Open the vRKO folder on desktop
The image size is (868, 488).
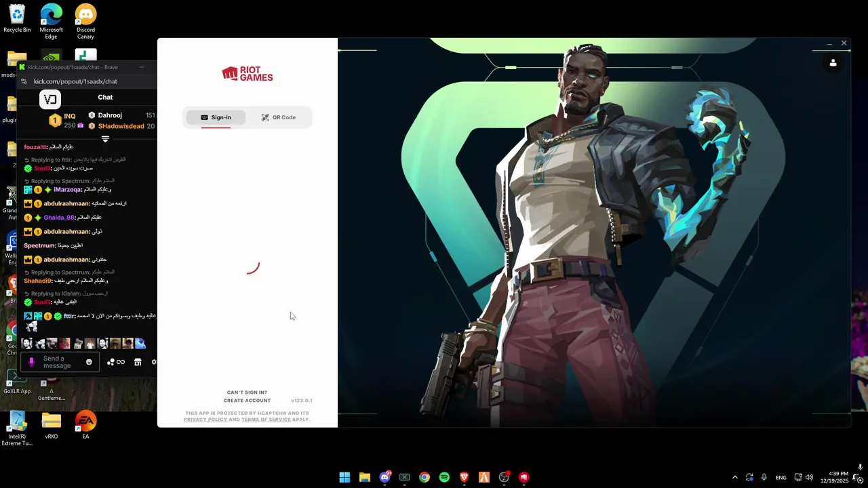coord(52,425)
